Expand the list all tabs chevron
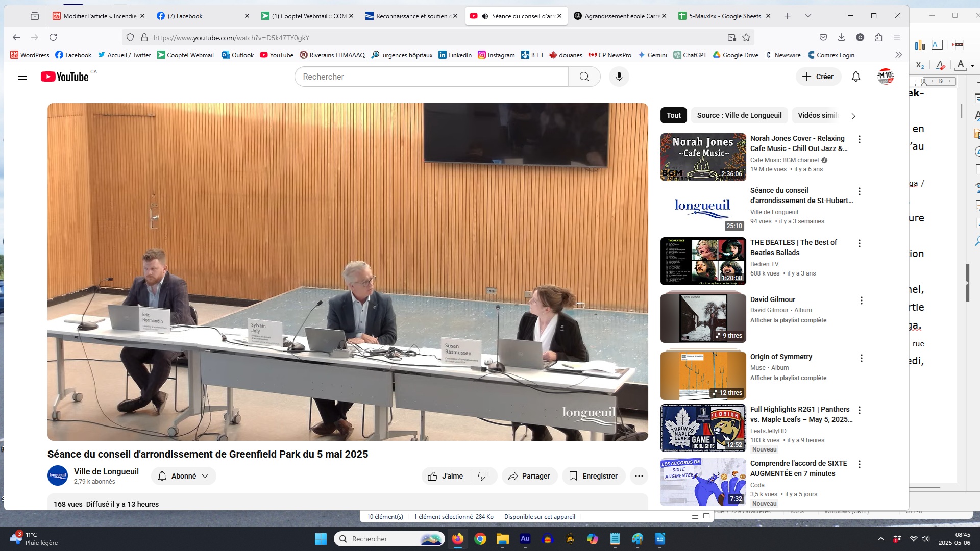980x551 pixels. (808, 16)
